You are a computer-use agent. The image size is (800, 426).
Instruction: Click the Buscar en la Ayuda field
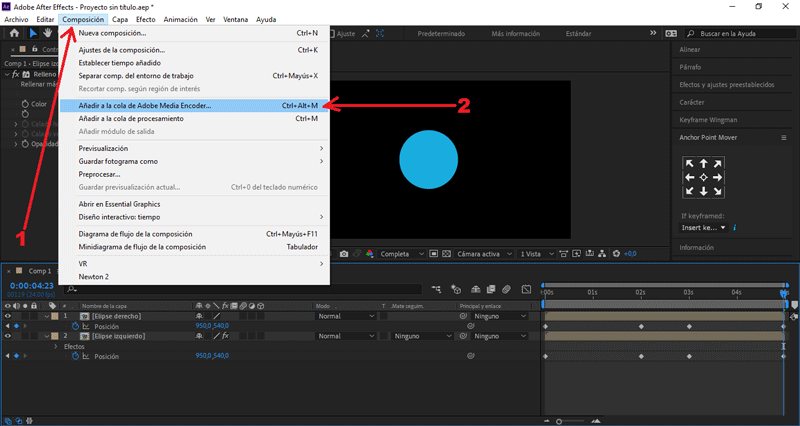(x=741, y=34)
